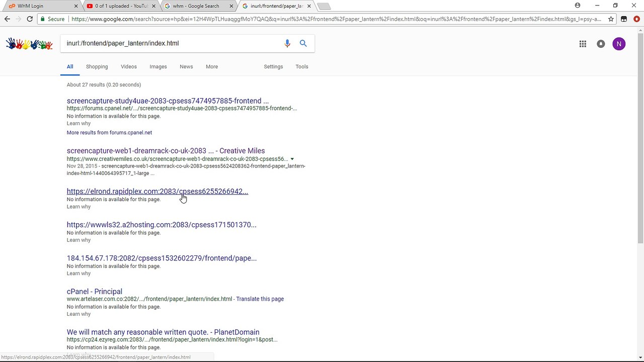
Task: Switch to Shopping results
Action: [x=97, y=66]
